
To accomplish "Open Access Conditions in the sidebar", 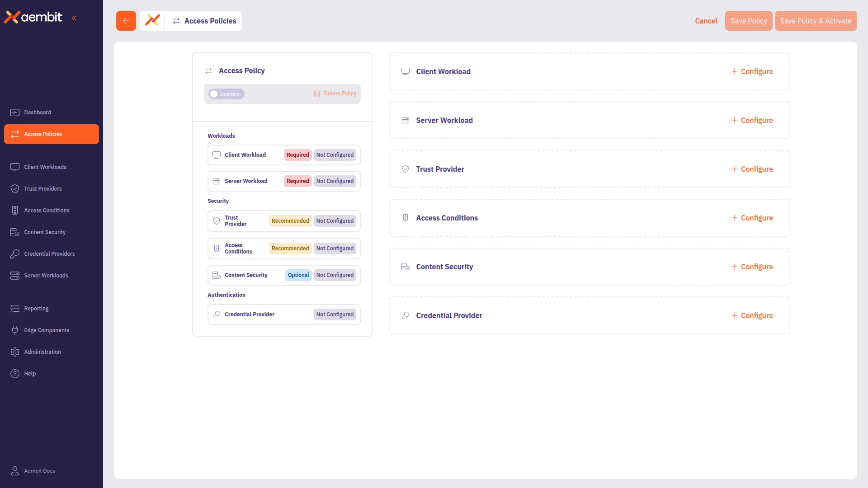I will coord(52,211).
